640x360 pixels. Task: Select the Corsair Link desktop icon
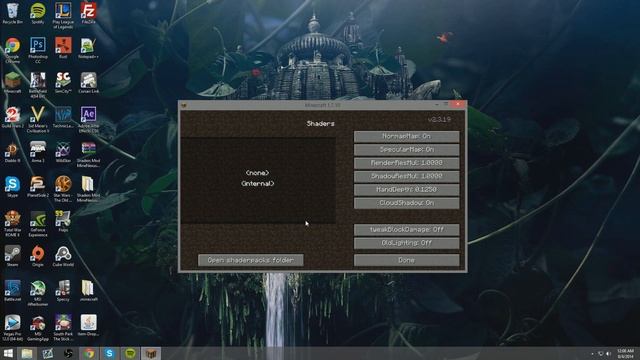coord(88,83)
